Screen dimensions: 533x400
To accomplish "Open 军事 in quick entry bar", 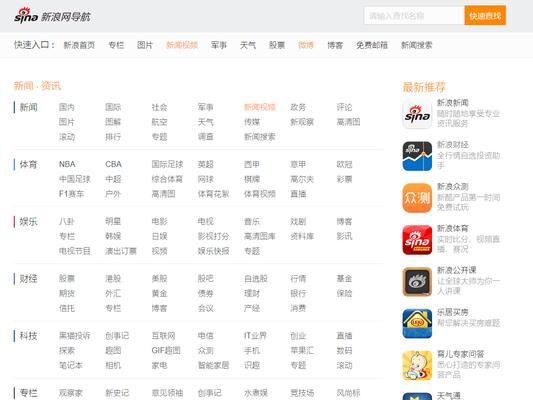I will click(219, 45).
